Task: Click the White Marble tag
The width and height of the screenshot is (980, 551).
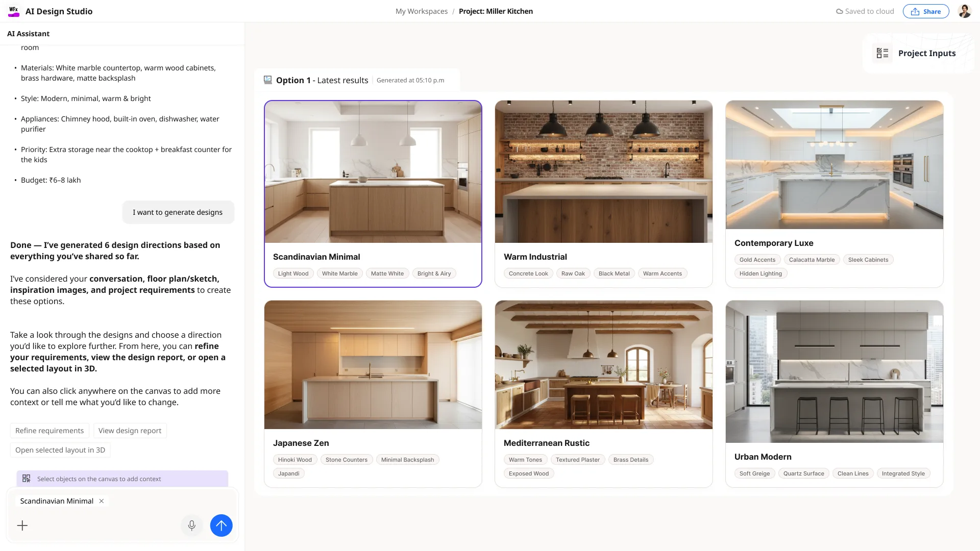Action: point(340,273)
